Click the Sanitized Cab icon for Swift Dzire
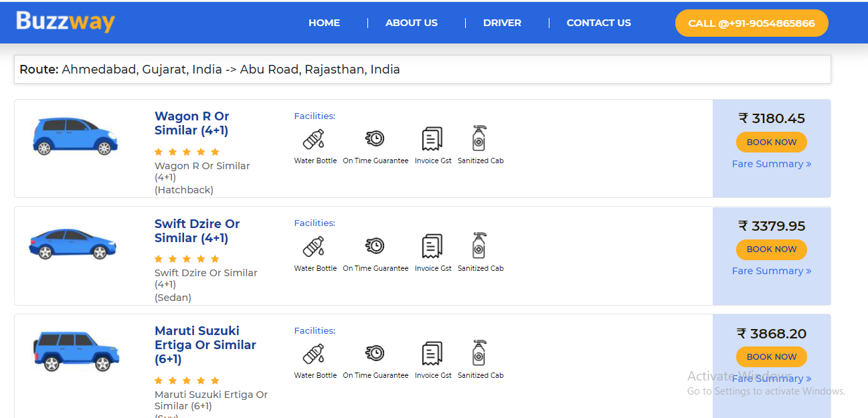868x418 pixels. click(479, 245)
